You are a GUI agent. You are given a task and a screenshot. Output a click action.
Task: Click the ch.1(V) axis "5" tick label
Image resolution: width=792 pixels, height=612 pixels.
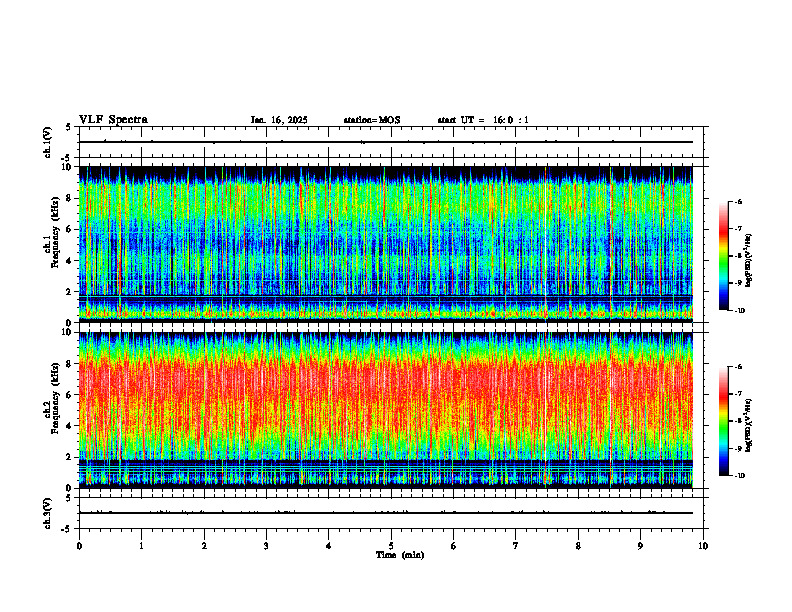[69, 127]
